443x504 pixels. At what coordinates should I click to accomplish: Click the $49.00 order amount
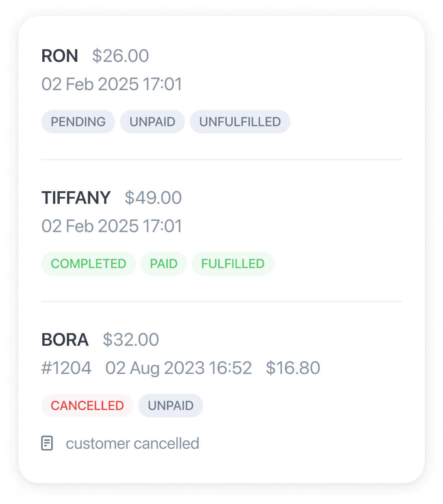click(x=153, y=198)
